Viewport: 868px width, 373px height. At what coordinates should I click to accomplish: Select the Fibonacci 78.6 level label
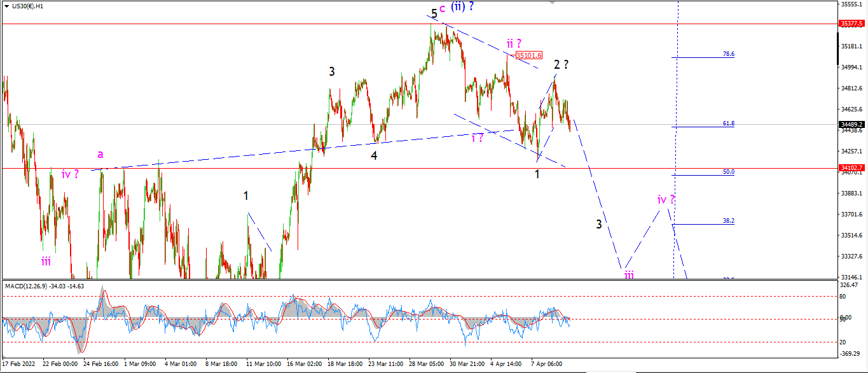click(x=729, y=55)
